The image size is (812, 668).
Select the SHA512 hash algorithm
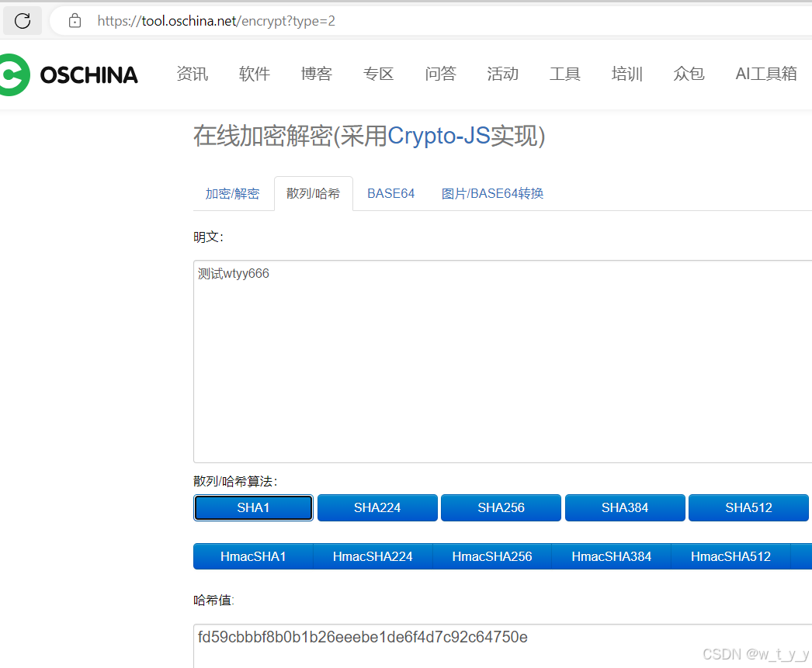[x=748, y=507]
